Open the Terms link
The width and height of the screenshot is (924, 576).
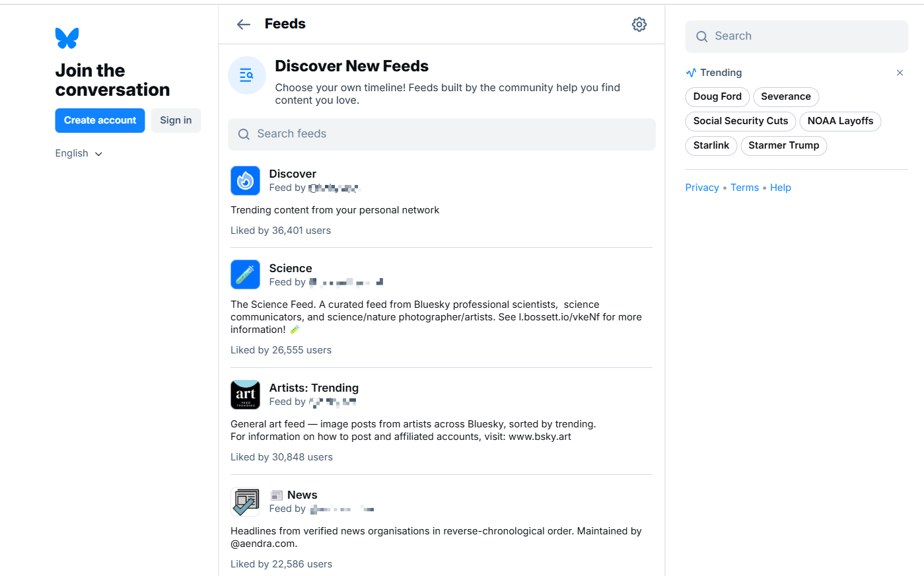(x=744, y=188)
